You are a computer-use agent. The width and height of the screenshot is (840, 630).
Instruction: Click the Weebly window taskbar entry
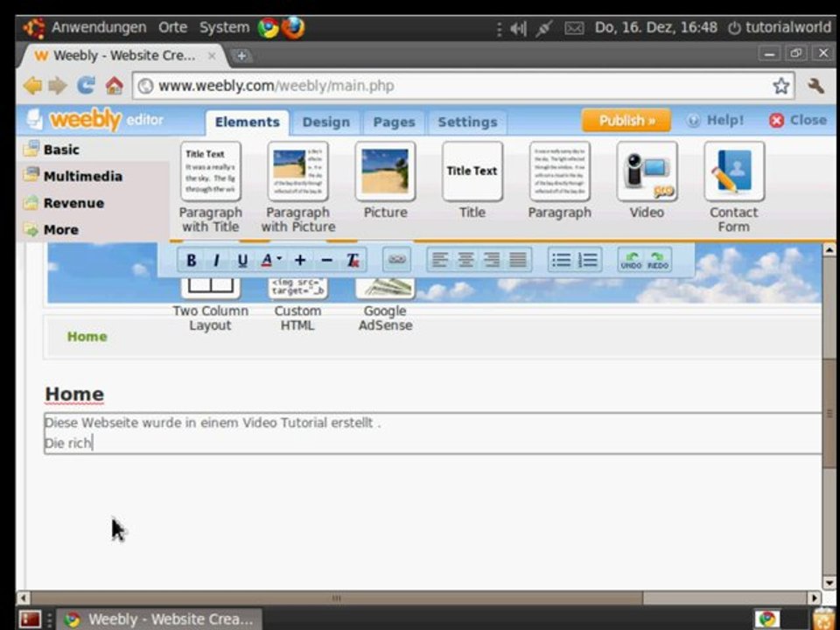point(159,619)
